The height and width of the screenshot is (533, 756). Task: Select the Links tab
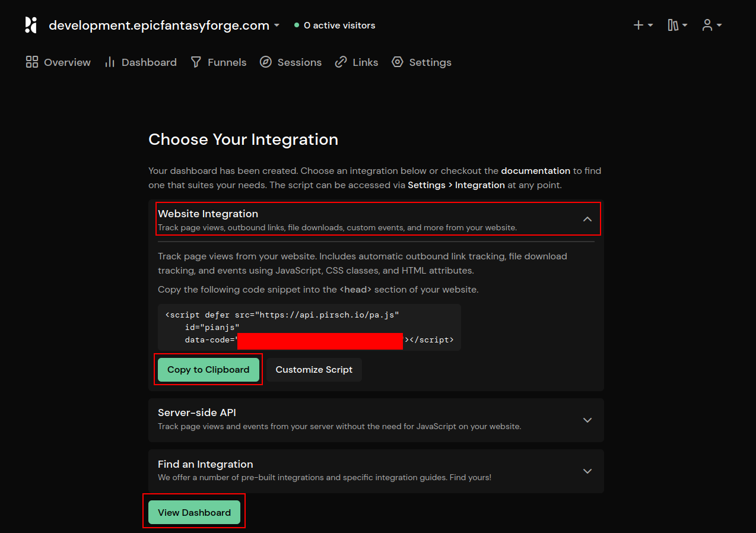357,62
